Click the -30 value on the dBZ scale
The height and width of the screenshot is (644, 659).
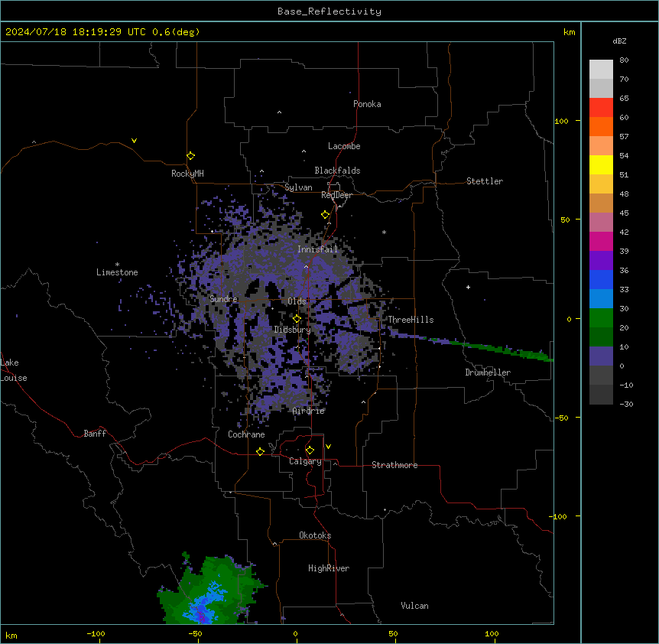point(626,404)
